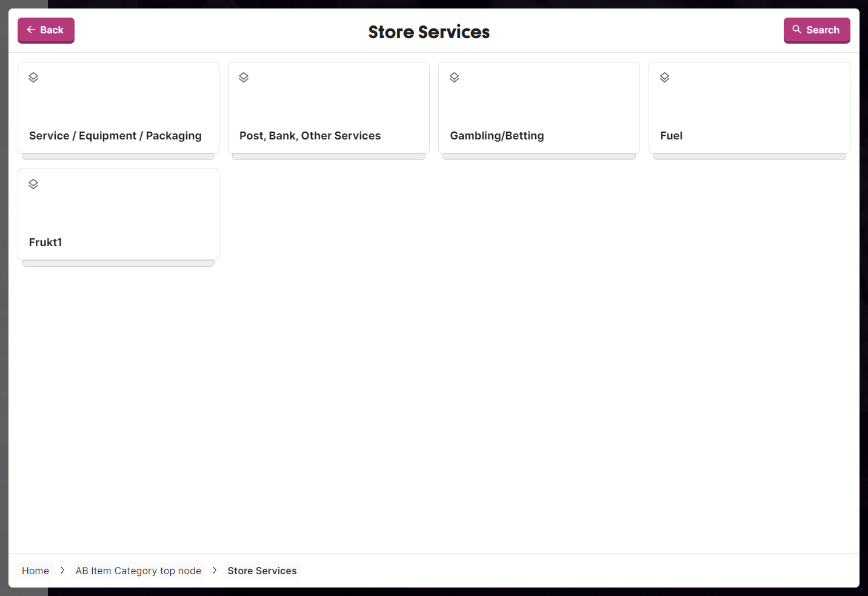Open the Gambling/Betting category title

pos(496,136)
